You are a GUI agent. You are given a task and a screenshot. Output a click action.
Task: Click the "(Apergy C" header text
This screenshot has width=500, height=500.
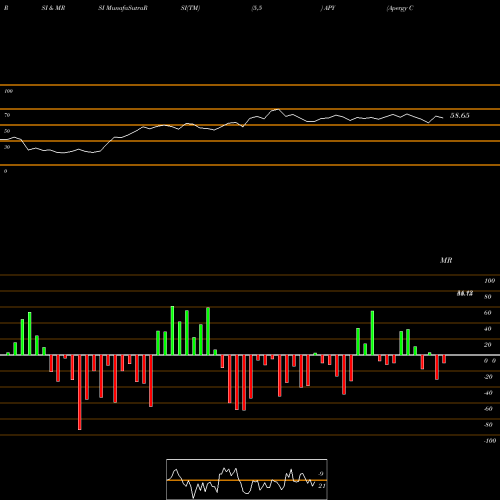(400, 8)
